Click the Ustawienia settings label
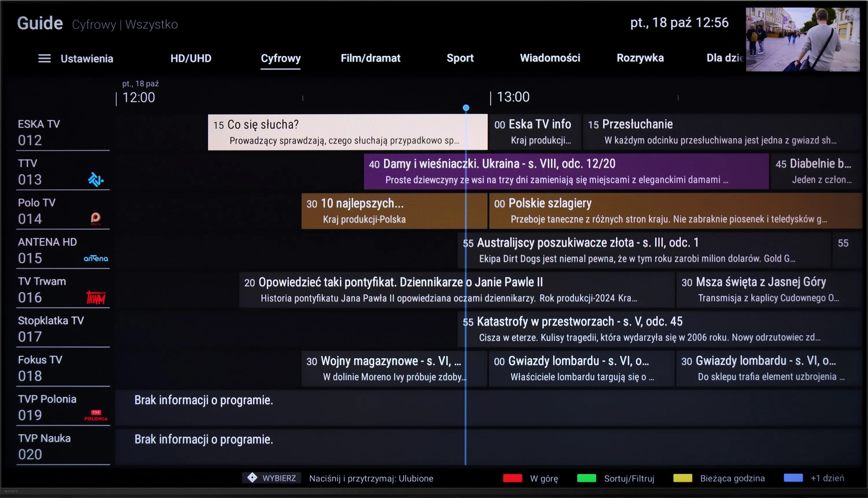 (x=87, y=59)
